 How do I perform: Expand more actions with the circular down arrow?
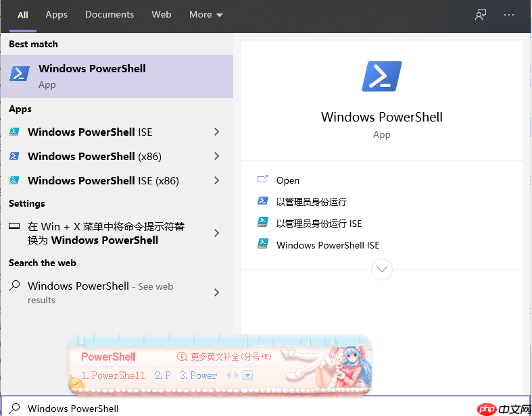pos(382,269)
